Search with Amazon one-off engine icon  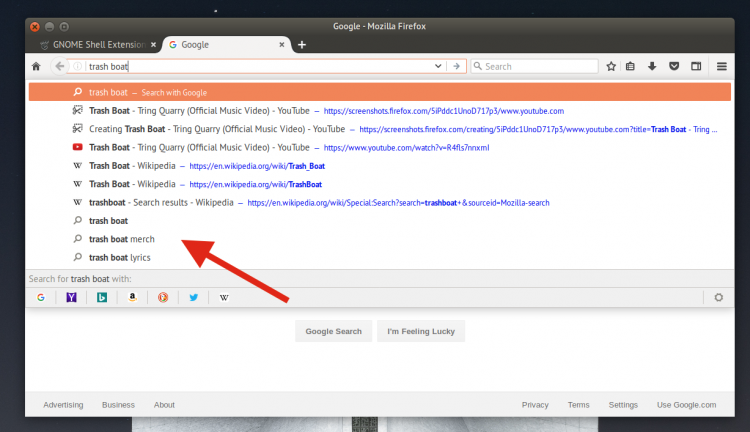(132, 298)
